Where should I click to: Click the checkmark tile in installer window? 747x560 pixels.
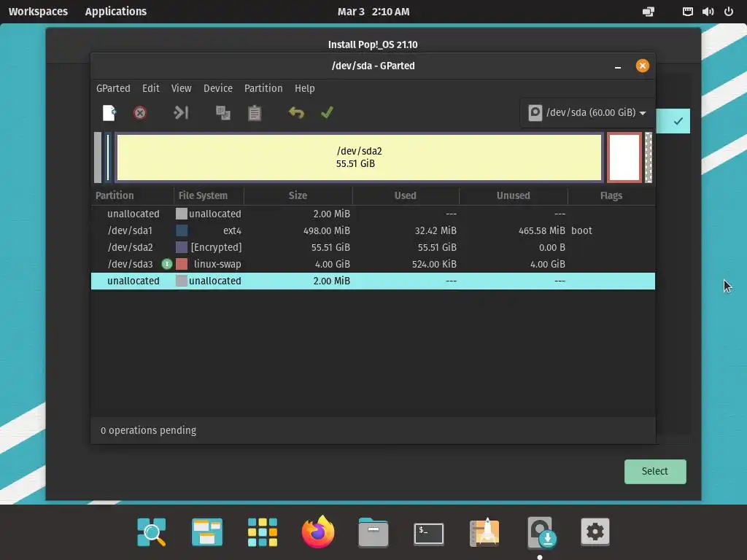[x=673, y=121]
